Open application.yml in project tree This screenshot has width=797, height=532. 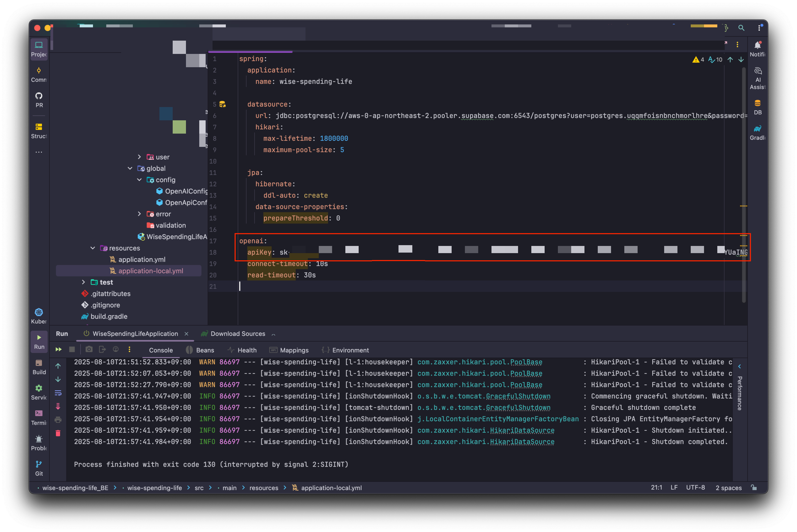click(142, 259)
